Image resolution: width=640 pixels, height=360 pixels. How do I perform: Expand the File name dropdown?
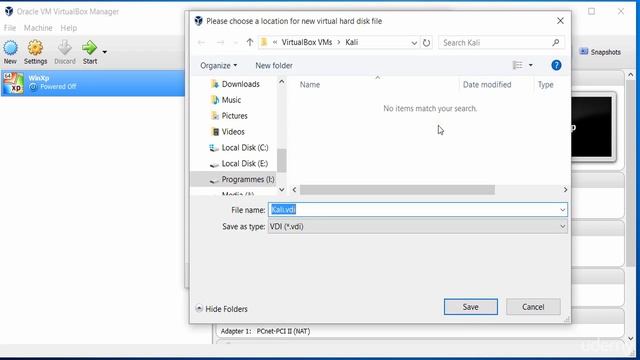[x=562, y=210]
